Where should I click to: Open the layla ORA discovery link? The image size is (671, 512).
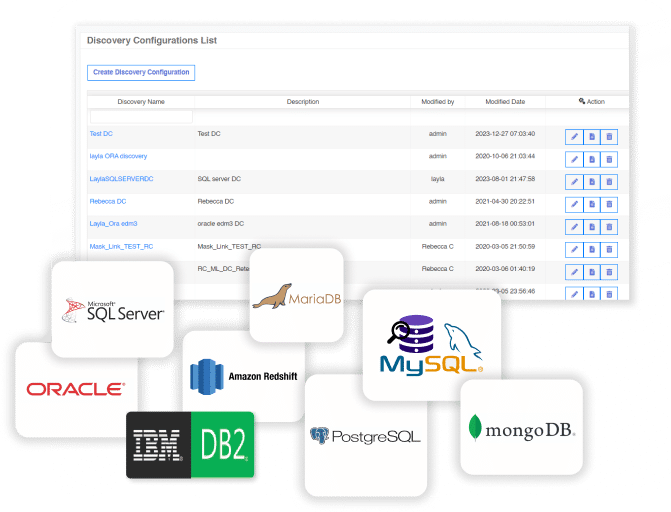pyautogui.click(x=118, y=156)
